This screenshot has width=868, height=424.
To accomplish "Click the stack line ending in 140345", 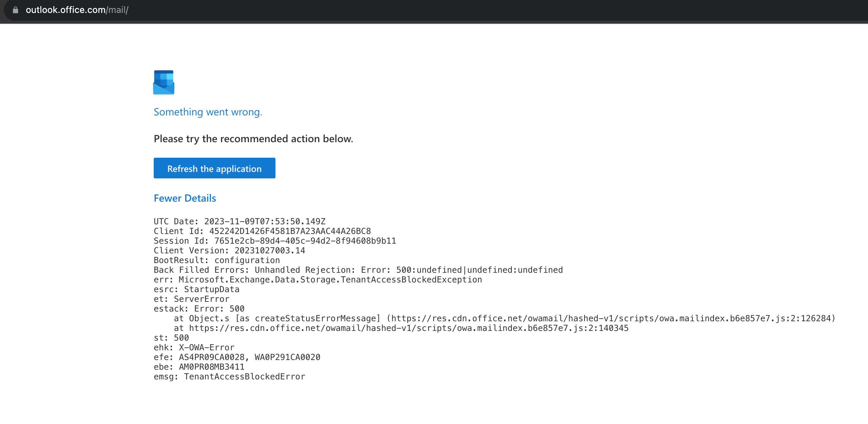I will 401,329.
